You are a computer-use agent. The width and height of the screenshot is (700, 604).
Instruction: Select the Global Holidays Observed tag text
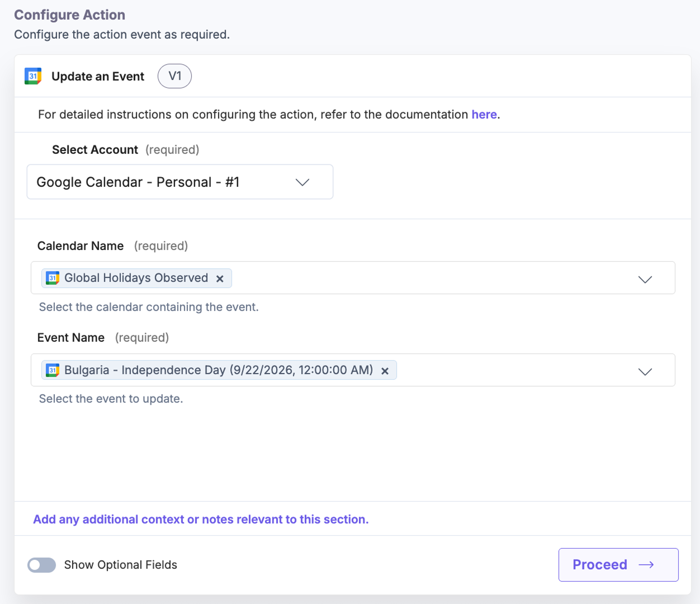click(136, 278)
